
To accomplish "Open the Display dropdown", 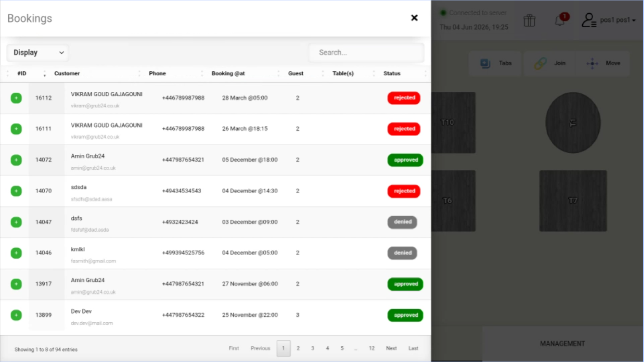I will 38,53.
